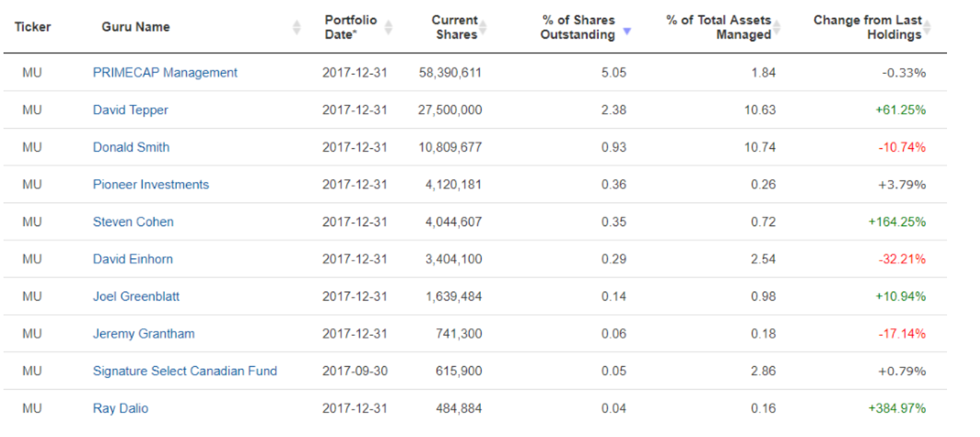Sort by Current Shares column arrows
980x437 pixels.
click(483, 27)
